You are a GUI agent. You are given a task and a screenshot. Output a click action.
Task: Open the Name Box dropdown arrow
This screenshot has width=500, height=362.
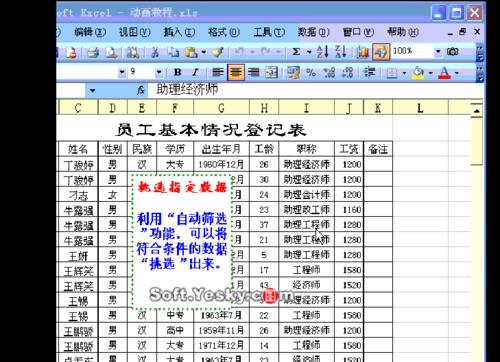tap(92, 90)
